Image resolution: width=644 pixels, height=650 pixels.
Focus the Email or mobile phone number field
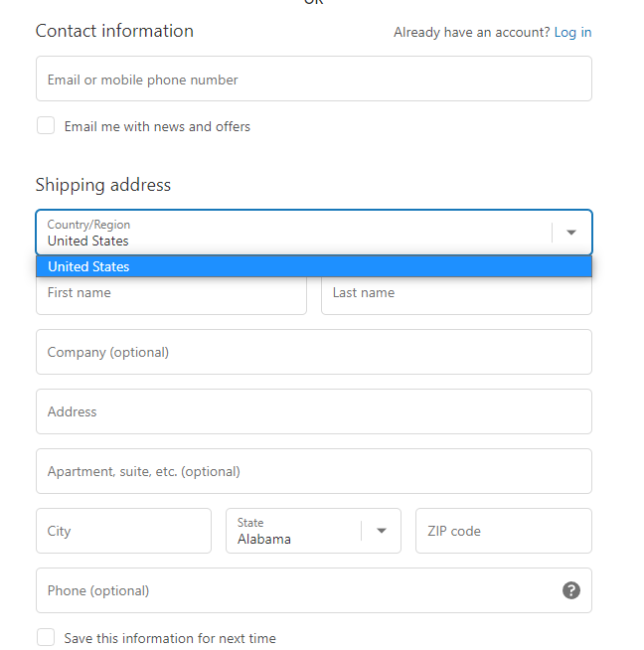coord(313,80)
